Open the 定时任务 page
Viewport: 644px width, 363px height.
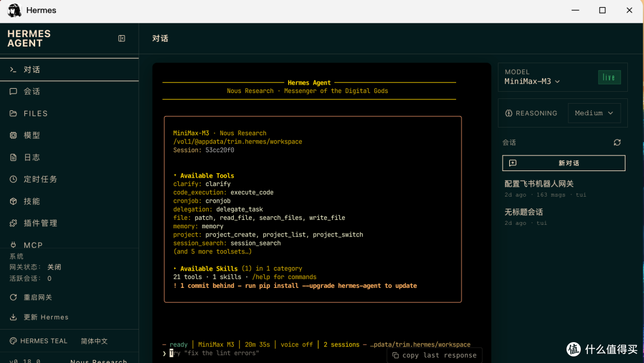[69, 179]
